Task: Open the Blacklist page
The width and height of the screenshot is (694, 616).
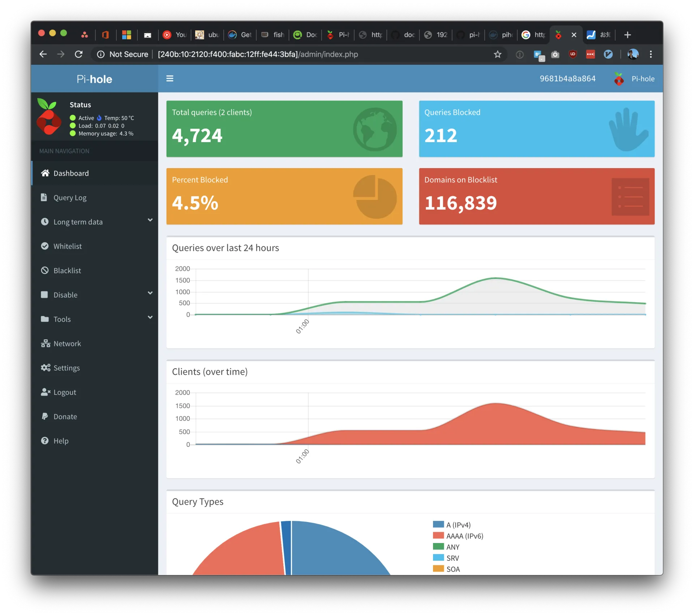Action: pyautogui.click(x=67, y=270)
